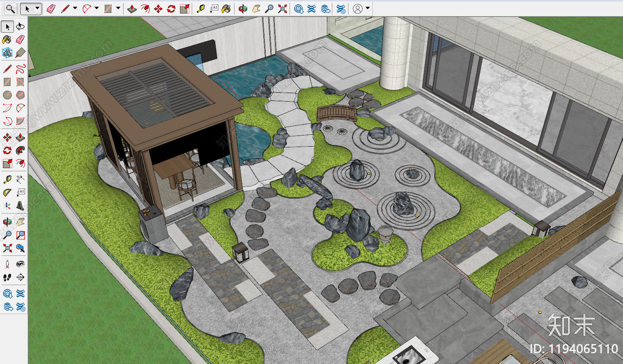The height and width of the screenshot is (364, 623).
Task: Open the Search tool magnifier icon
Action: click(x=10, y=9)
